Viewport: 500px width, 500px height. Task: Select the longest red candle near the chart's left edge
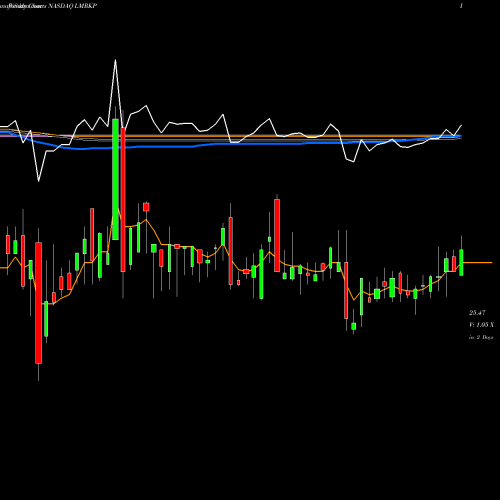[39, 303]
